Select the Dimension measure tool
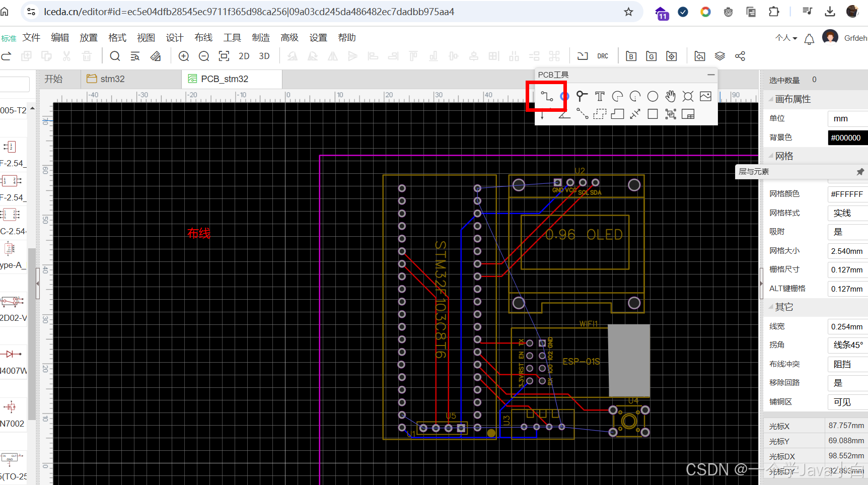Image resolution: width=868 pixels, height=485 pixels. [x=635, y=114]
